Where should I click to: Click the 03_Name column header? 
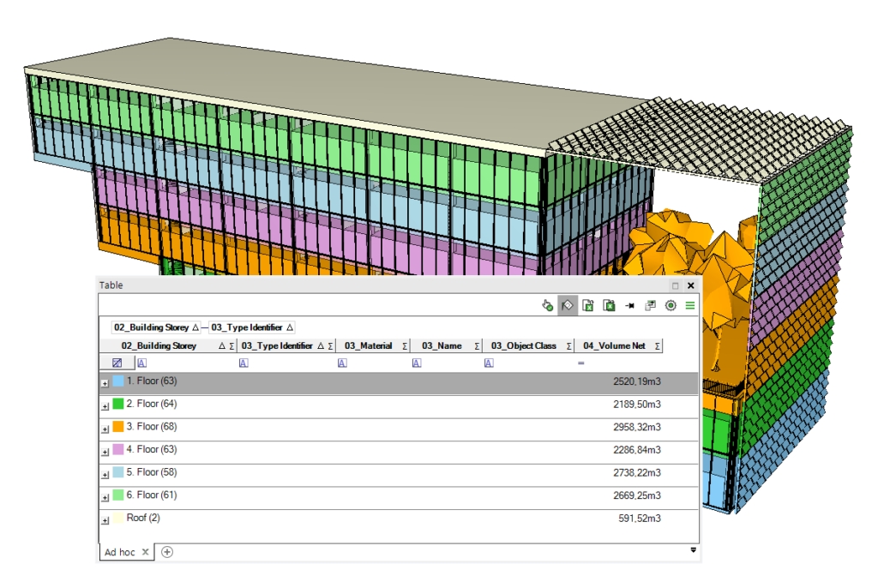(x=441, y=346)
